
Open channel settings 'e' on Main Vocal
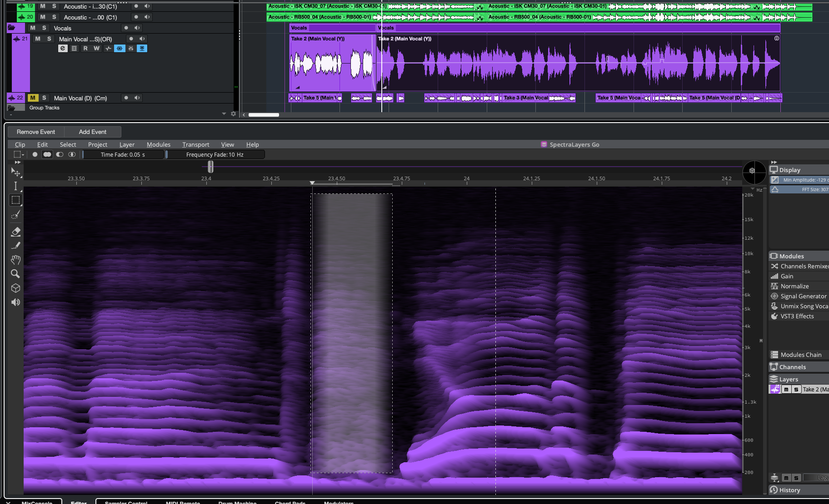click(63, 49)
